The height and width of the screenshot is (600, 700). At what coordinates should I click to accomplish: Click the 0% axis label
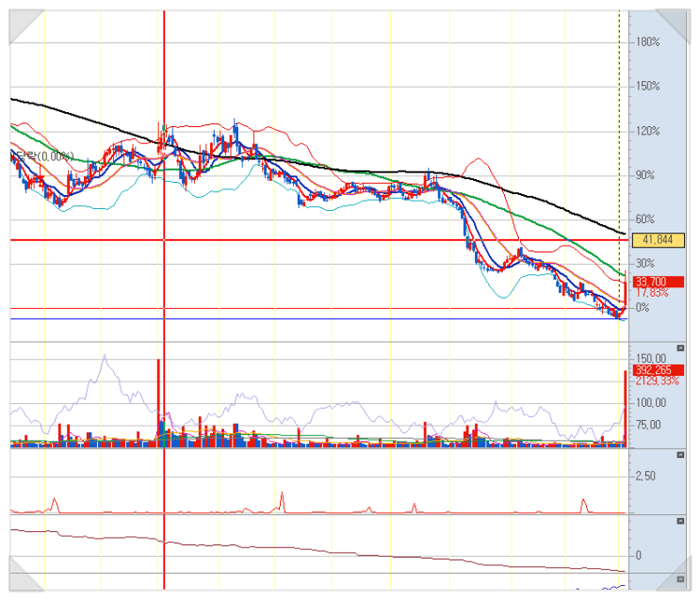coord(643,308)
